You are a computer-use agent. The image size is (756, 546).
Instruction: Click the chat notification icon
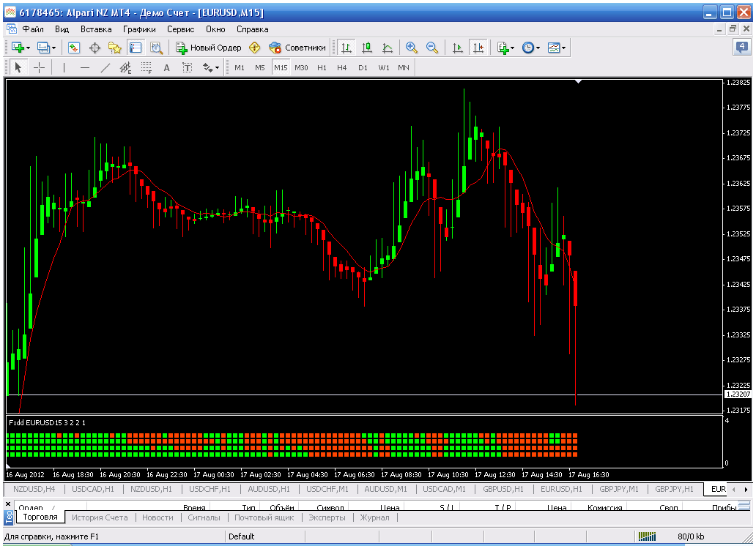click(x=743, y=48)
